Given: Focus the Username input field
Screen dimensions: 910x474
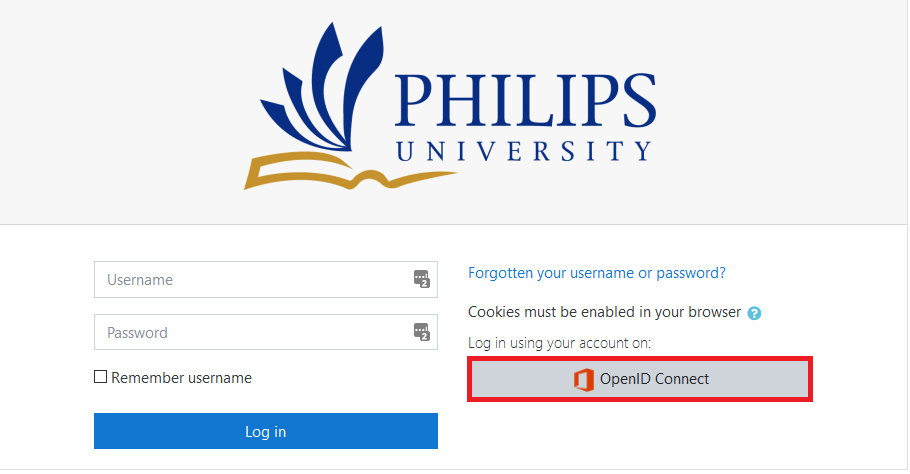Looking at the screenshot, I should pyautogui.click(x=266, y=280).
